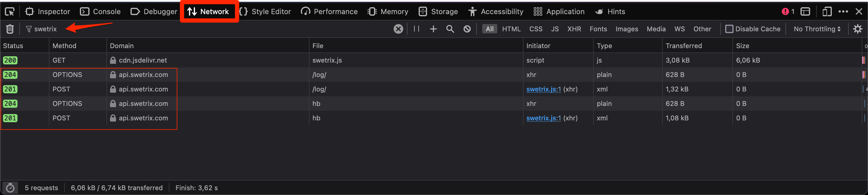Filter requests by XHR type
Screen dimensions: 868x195
(574, 29)
